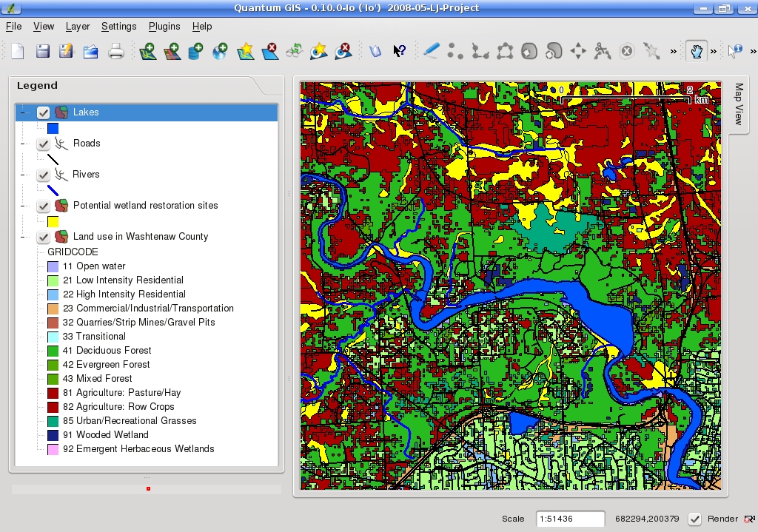758x532 pixels.
Task: Toggle the Roads layer checkbox
Action: [44, 144]
